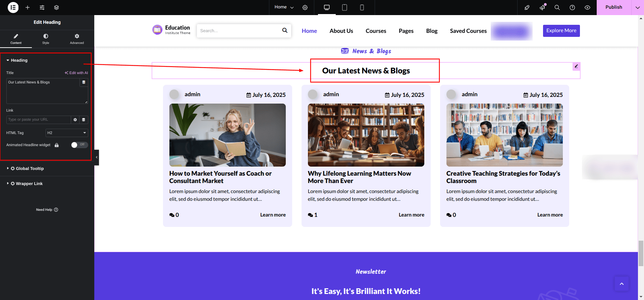644x300 pixels.
Task: Open the Elementor logo menu
Action: pyautogui.click(x=13, y=7)
